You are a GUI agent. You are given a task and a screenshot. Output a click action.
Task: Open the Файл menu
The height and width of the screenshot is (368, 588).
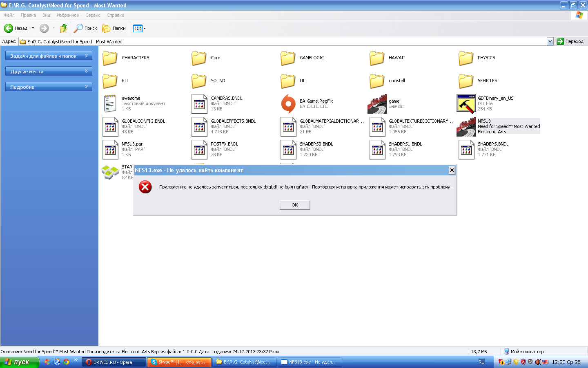[9, 15]
